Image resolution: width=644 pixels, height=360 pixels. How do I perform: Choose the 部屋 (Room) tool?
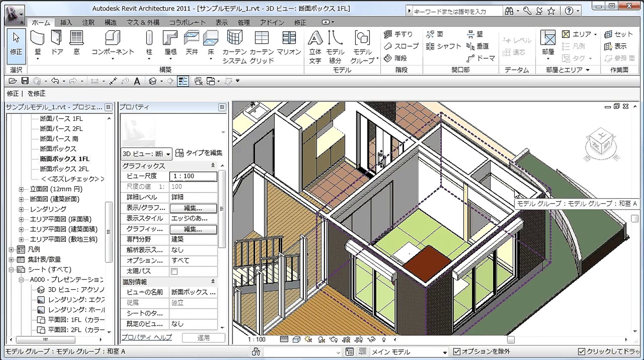tap(548, 45)
